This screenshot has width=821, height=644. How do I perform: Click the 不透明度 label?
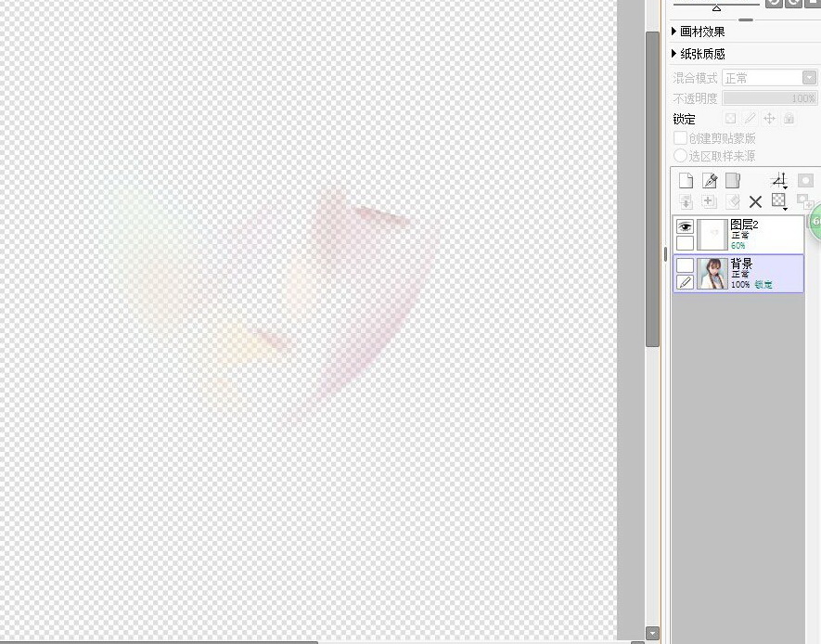coord(695,98)
